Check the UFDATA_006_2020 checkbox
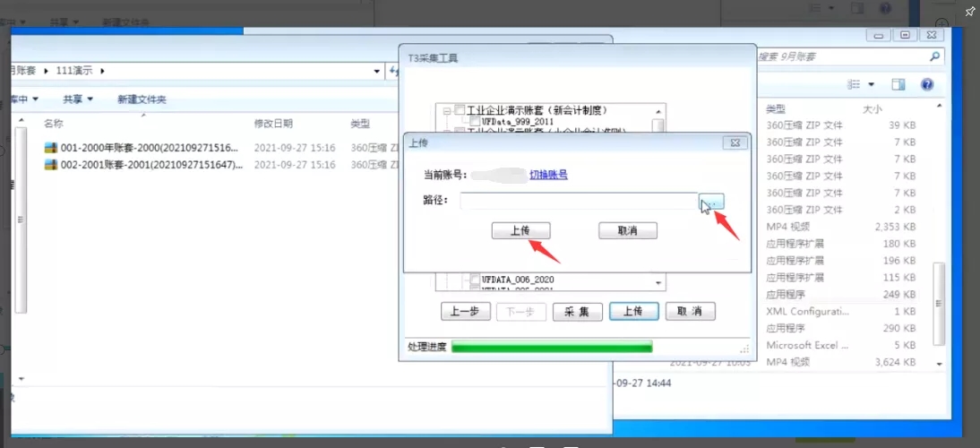The width and height of the screenshot is (980, 448). [475, 279]
